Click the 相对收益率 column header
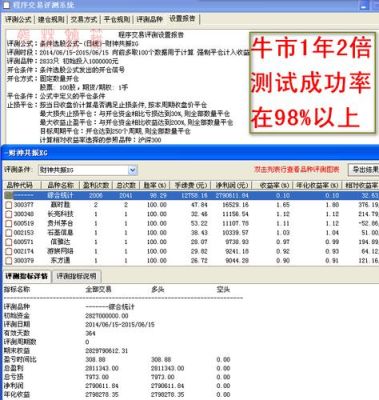The height and width of the screenshot is (400, 379). [360, 185]
